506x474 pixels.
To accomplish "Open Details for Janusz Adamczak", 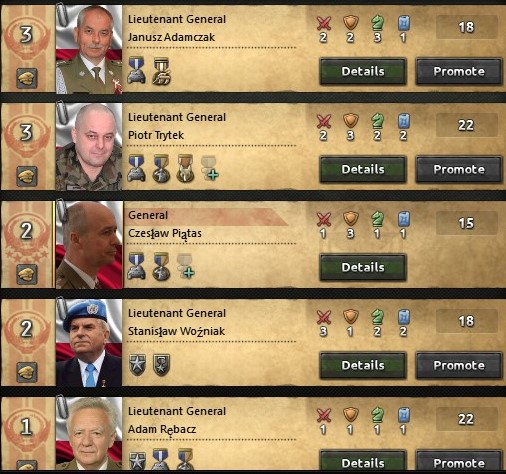I will coord(363,71).
